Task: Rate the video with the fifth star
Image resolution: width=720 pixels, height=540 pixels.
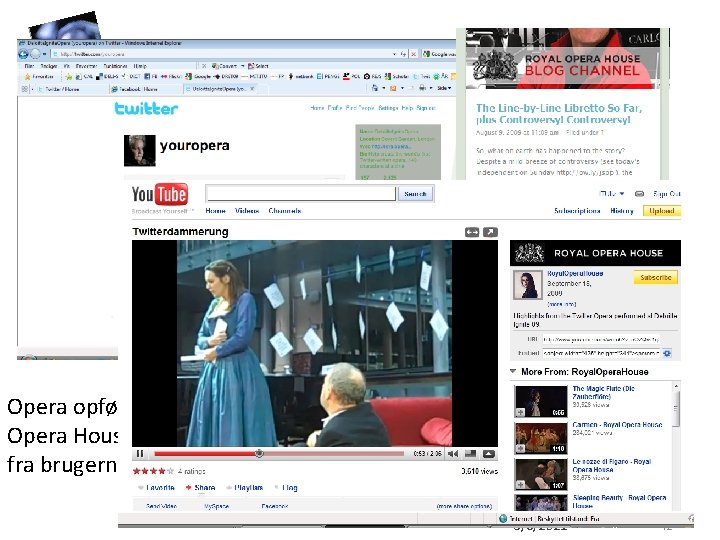Action: click(170, 471)
